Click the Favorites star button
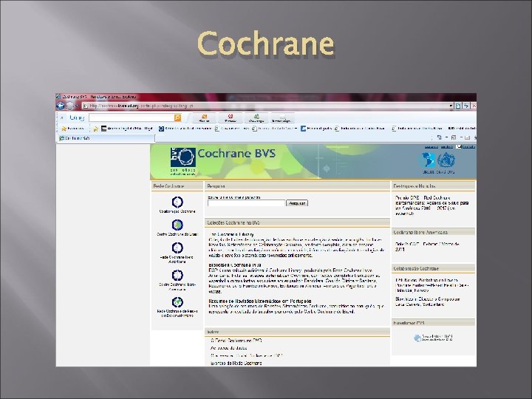Image resolution: width=532 pixels, height=399 pixels. tap(72, 129)
